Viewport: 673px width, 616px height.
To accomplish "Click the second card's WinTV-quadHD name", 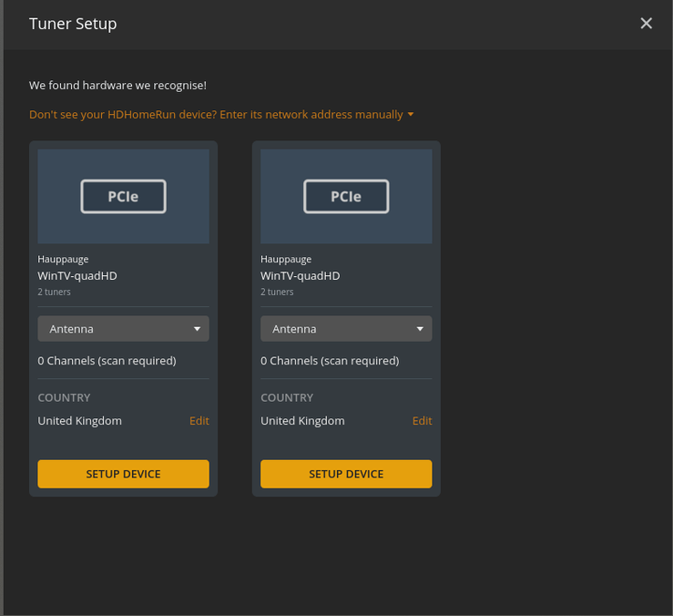I will [301, 276].
